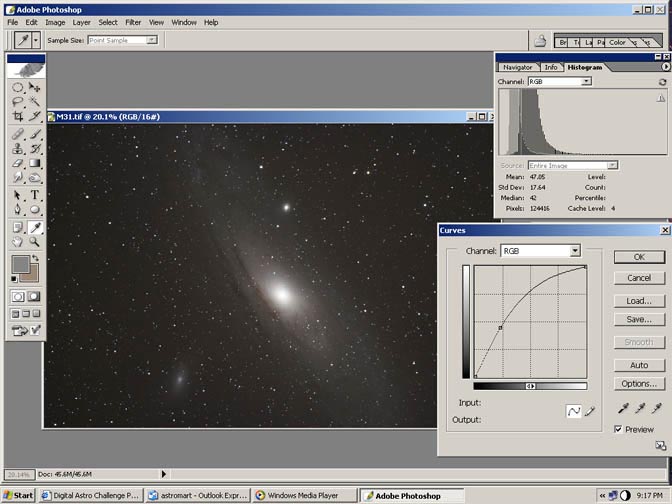Refresh the histogram with the refresh icon
Viewport: 672px width, 504px height.
pyautogui.click(x=662, y=81)
